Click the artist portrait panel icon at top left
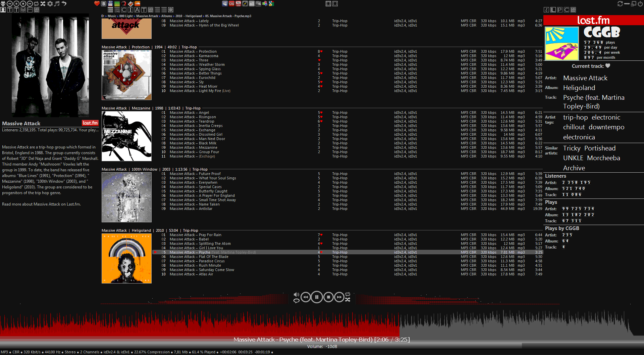The image size is (644, 355). 3,10
